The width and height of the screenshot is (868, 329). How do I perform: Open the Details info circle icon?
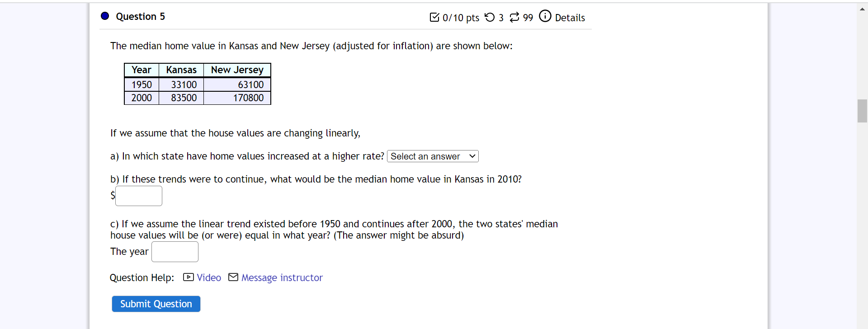point(545,16)
